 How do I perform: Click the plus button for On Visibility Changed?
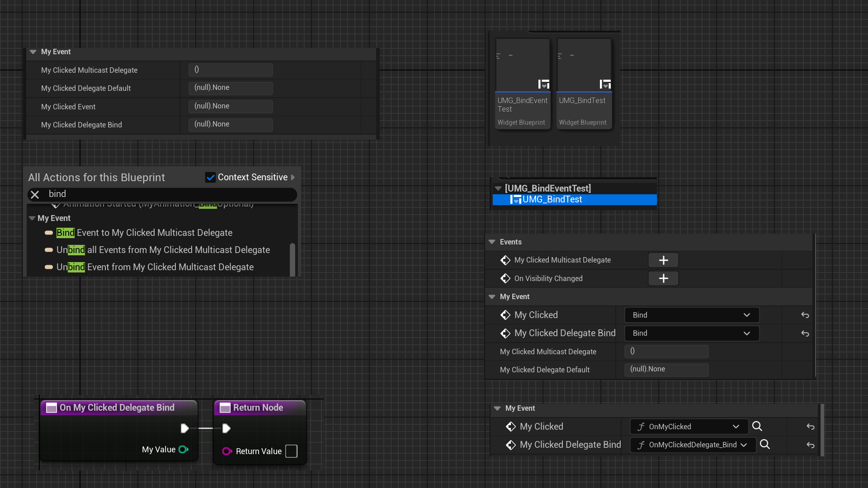[x=663, y=278]
